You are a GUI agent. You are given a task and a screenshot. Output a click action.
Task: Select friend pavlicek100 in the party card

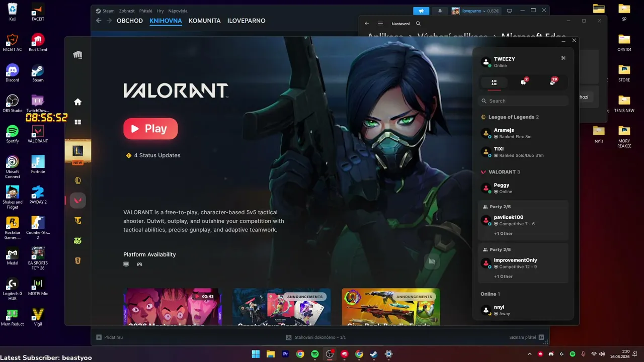coord(523,220)
